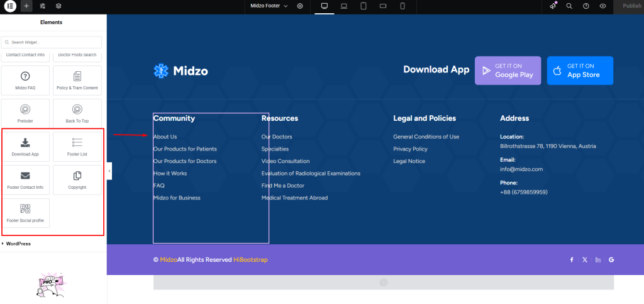The width and height of the screenshot is (644, 304).
Task: Click the Midzo footer logo
Action: tap(180, 71)
